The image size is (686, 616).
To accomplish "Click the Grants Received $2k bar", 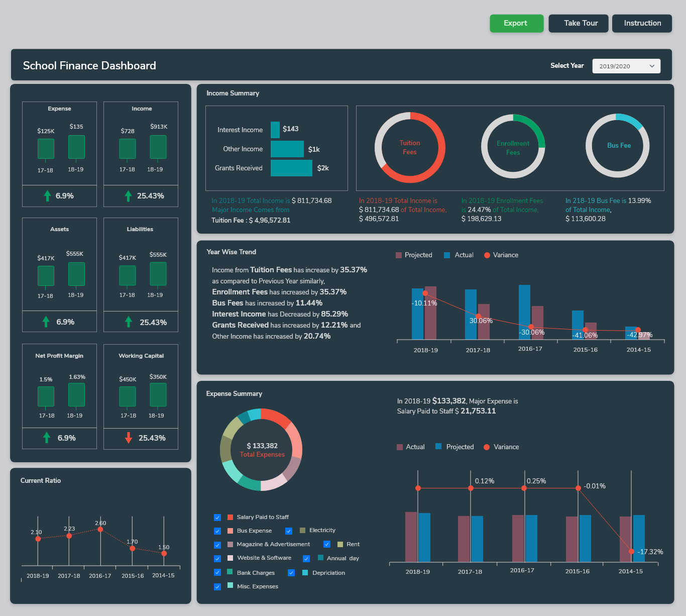I will 291,168.
